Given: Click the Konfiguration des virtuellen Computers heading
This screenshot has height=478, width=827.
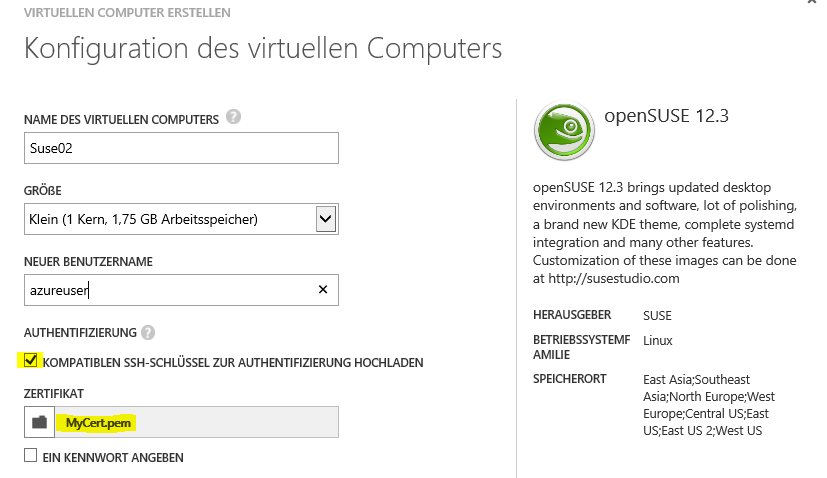Looking at the screenshot, I should pos(262,48).
